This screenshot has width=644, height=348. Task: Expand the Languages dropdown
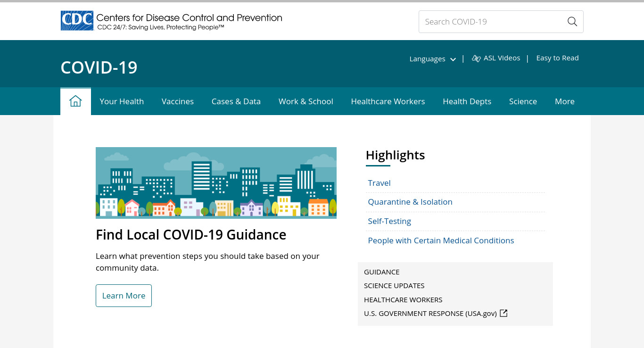tap(432, 59)
